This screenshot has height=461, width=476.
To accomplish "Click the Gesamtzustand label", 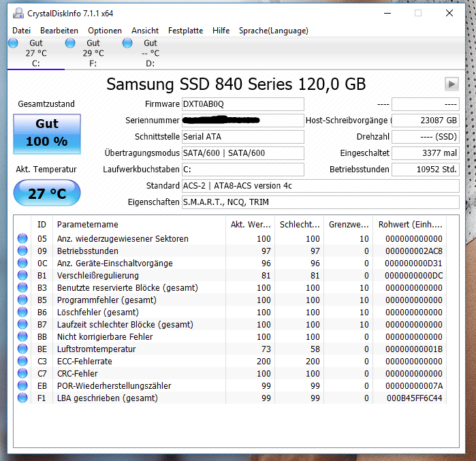I will 46,104.
